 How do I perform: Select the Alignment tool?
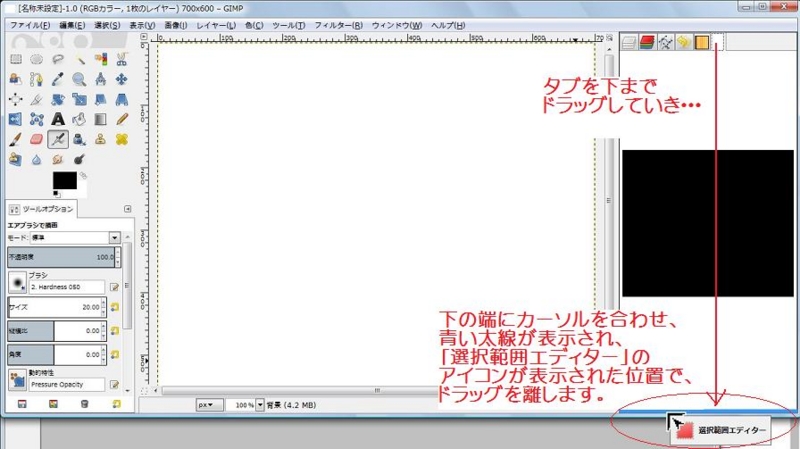pos(16,99)
